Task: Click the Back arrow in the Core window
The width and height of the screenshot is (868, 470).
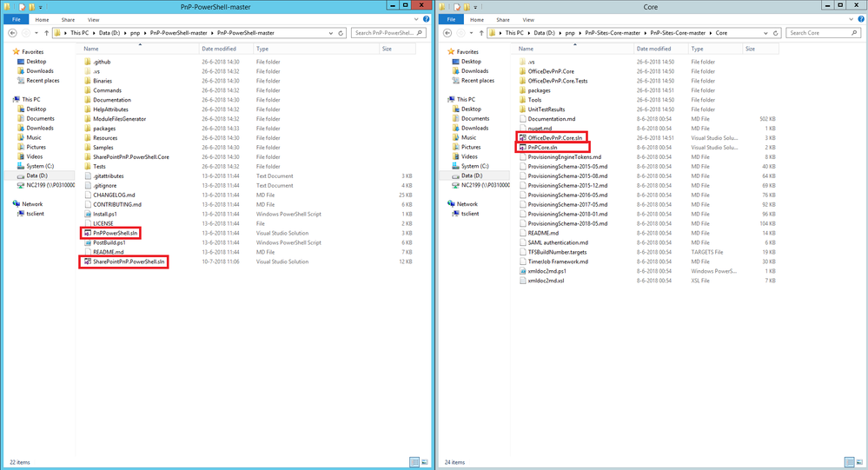Action: [x=447, y=33]
